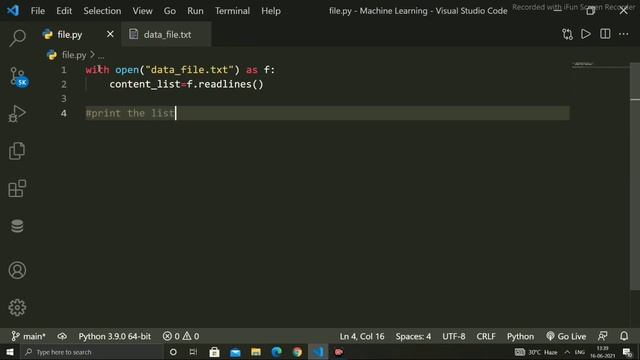
Task: Open Microsoft Edge from taskbar
Action: tap(277, 352)
